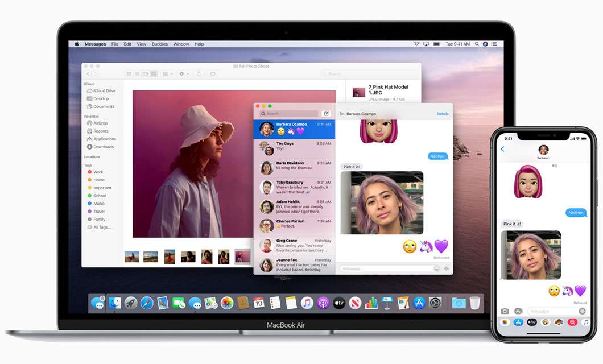
Task: Switch Finder to gallery view
Action: pyautogui.click(x=155, y=73)
